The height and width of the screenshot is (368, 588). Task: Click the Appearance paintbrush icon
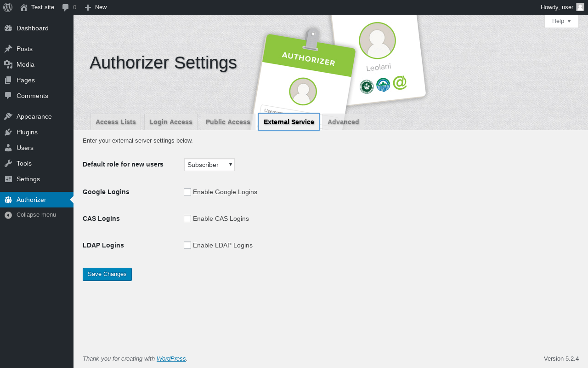8,116
